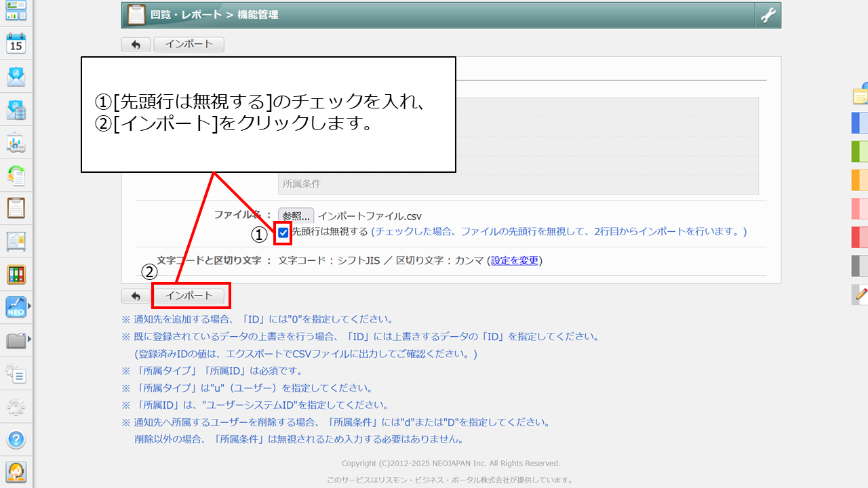The height and width of the screenshot is (488, 868).
Task: Click the back arrow beside red-outlined インポート
Action: (136, 296)
